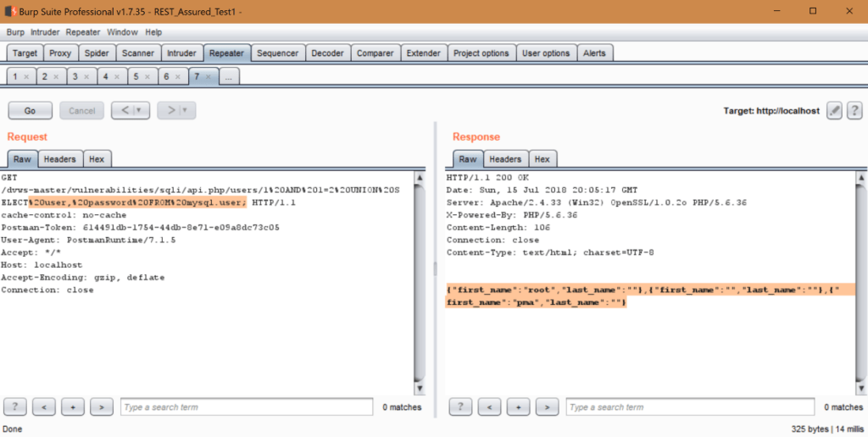Select the Hex tab in Request panel
The width and height of the screenshot is (868, 437).
pos(97,159)
